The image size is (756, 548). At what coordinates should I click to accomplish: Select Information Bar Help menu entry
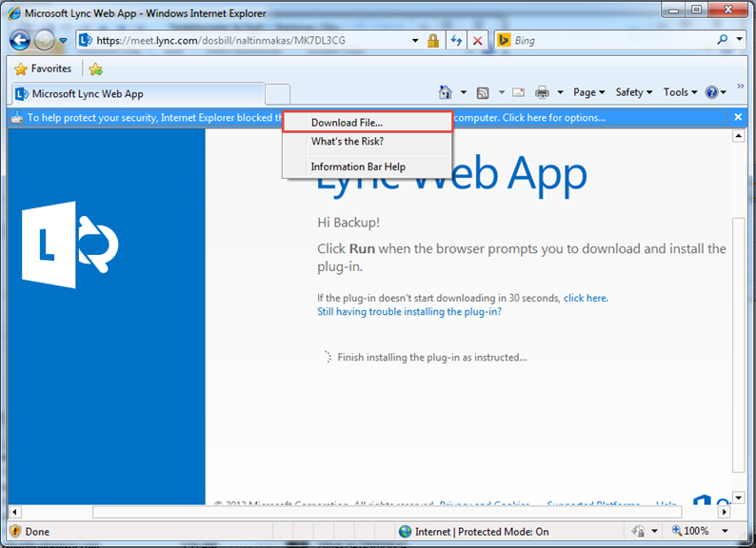point(368,166)
